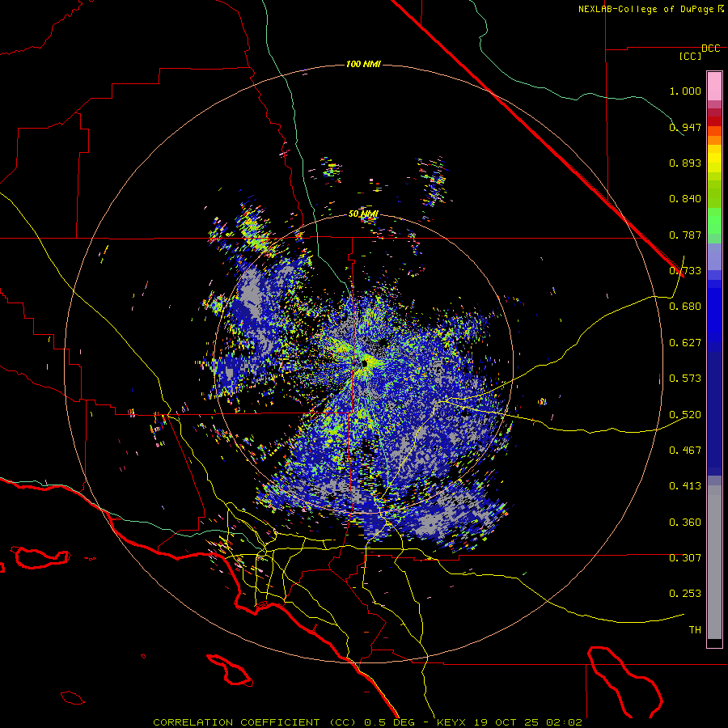Image resolution: width=728 pixels, height=728 pixels.
Task: Click CORRELATION COEFFICIENT (CC) in the caption
Action: tap(255, 722)
